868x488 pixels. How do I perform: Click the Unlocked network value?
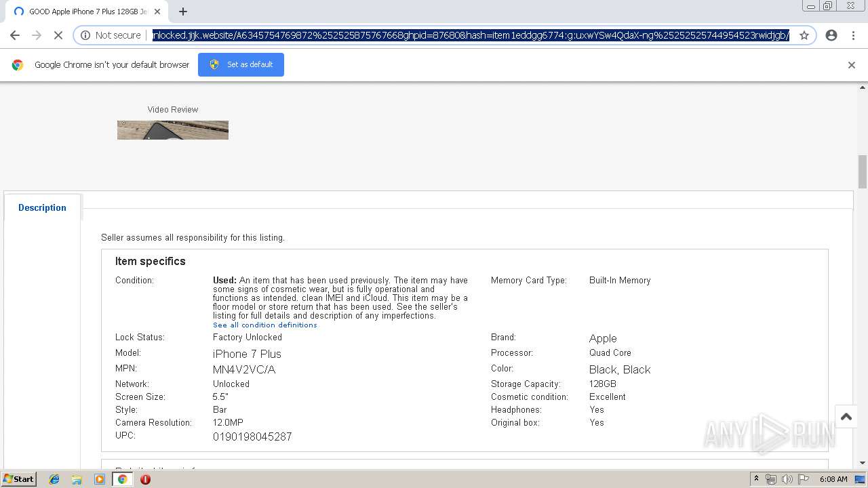(231, 384)
